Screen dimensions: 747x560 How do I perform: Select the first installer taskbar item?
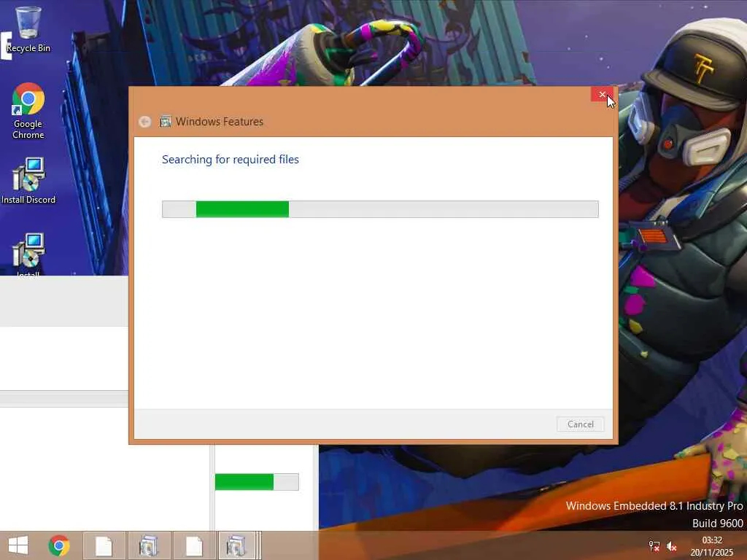tap(149, 545)
